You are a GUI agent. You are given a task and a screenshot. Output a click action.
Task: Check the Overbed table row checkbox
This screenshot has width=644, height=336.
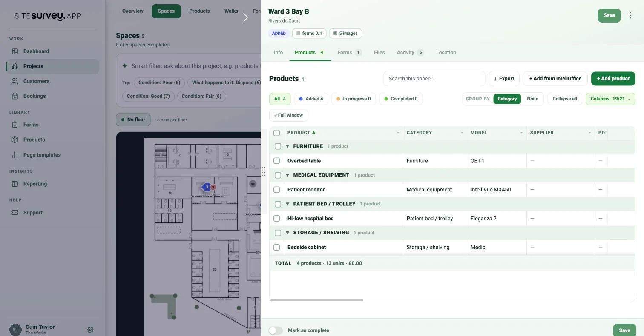point(277,161)
